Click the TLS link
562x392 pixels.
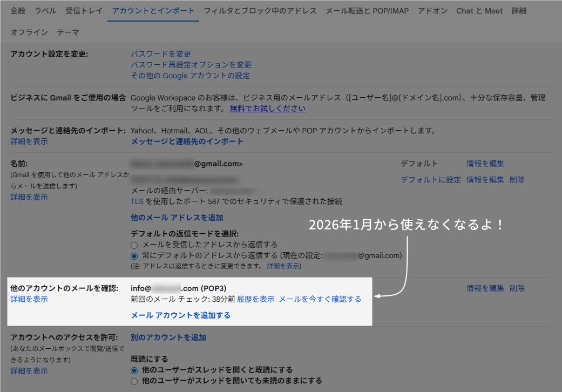click(137, 201)
